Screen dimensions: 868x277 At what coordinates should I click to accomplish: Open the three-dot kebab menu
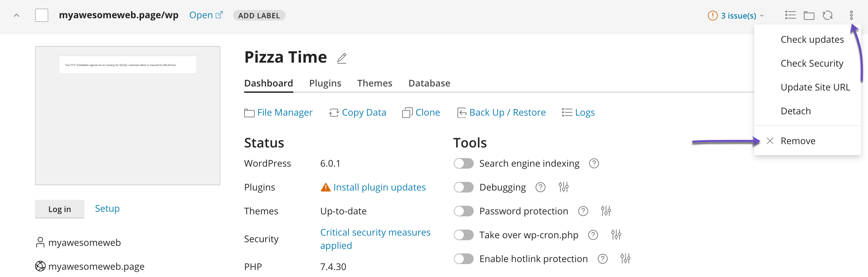coord(851,16)
